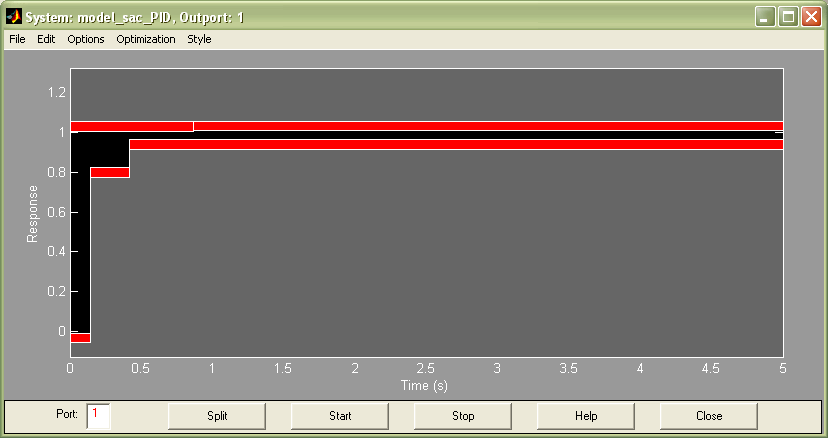828x438 pixels.
Task: Maximize the model_sac_PID window
Action: coord(788,17)
